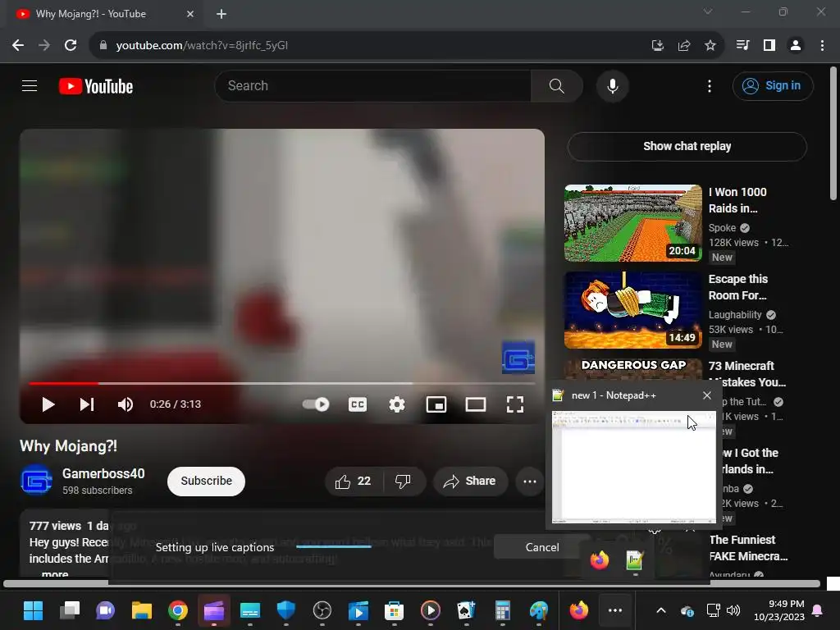Open YouTube settings three-dot menu
840x630 pixels.
tap(710, 85)
